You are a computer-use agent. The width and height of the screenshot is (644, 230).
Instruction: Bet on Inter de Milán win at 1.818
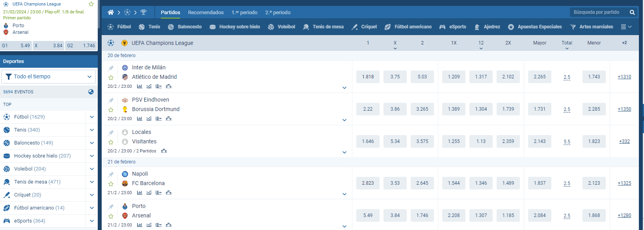(368, 77)
